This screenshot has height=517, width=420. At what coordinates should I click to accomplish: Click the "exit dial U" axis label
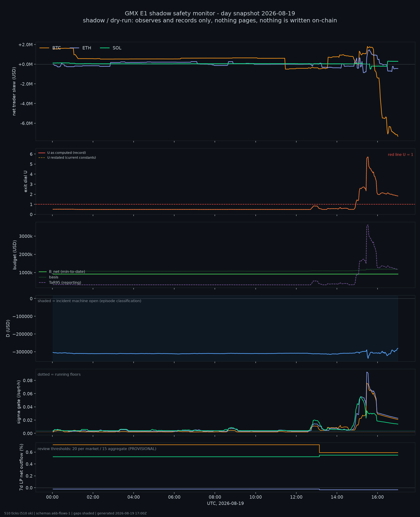click(x=26, y=181)
